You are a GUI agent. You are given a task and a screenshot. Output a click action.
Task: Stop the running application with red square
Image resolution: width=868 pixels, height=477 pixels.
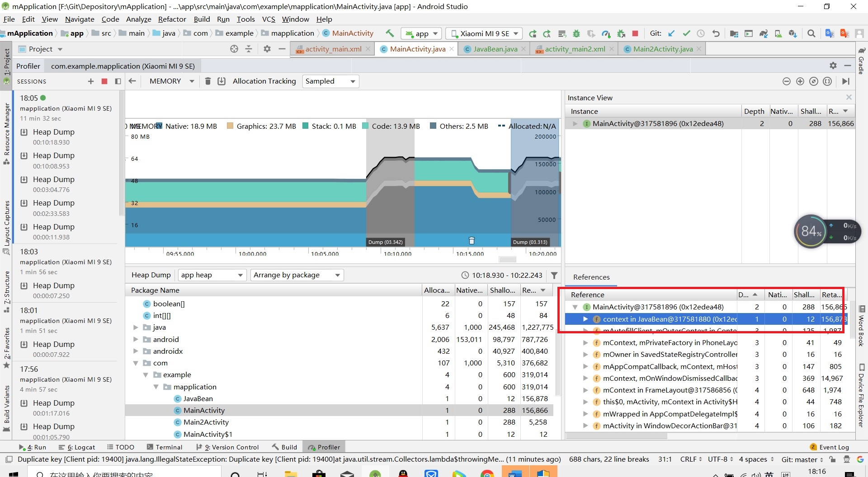click(635, 33)
